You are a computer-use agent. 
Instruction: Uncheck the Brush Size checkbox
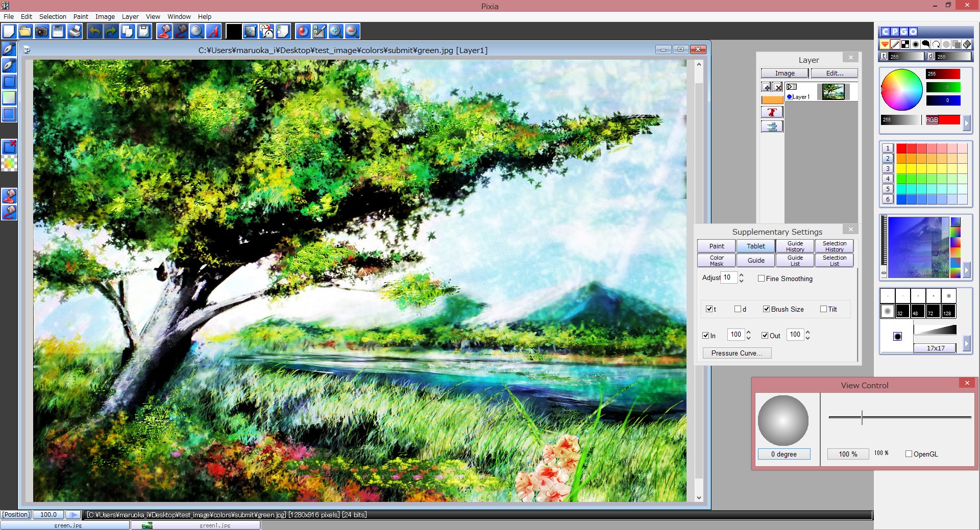(766, 309)
